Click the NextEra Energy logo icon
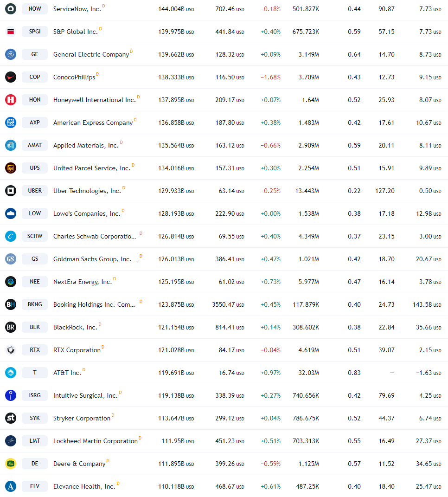Screen dimensions: 448x497 click(11, 282)
